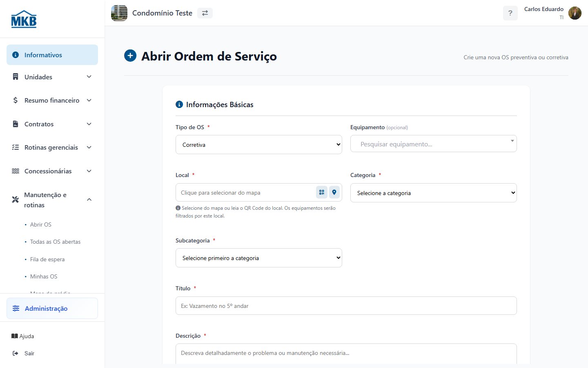Open the Subcategoria dropdown
This screenshot has width=588, height=368.
click(259, 258)
